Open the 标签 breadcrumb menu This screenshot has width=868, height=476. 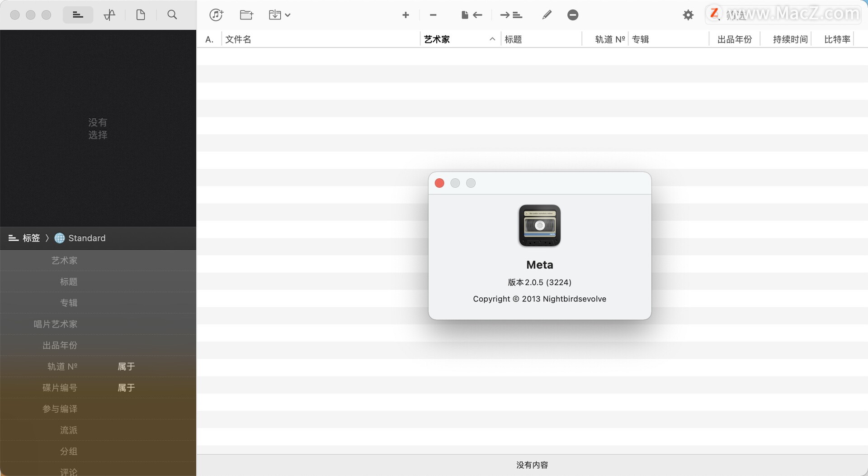tap(25, 238)
